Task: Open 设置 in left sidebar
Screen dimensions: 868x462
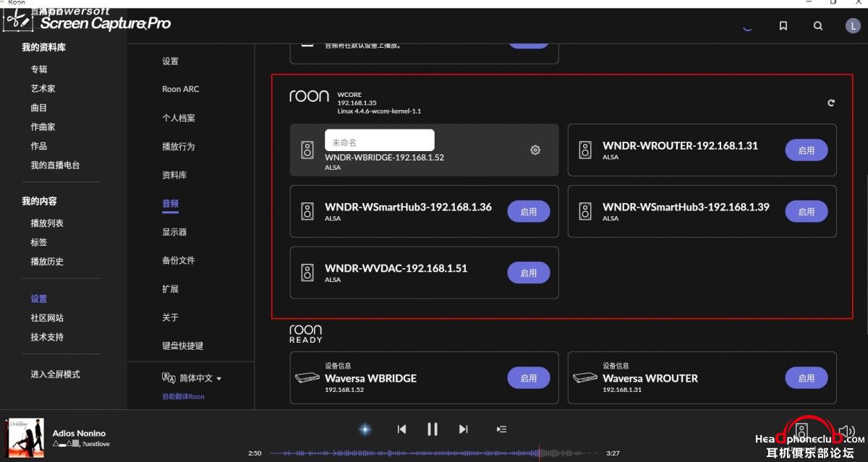Action: tap(39, 299)
